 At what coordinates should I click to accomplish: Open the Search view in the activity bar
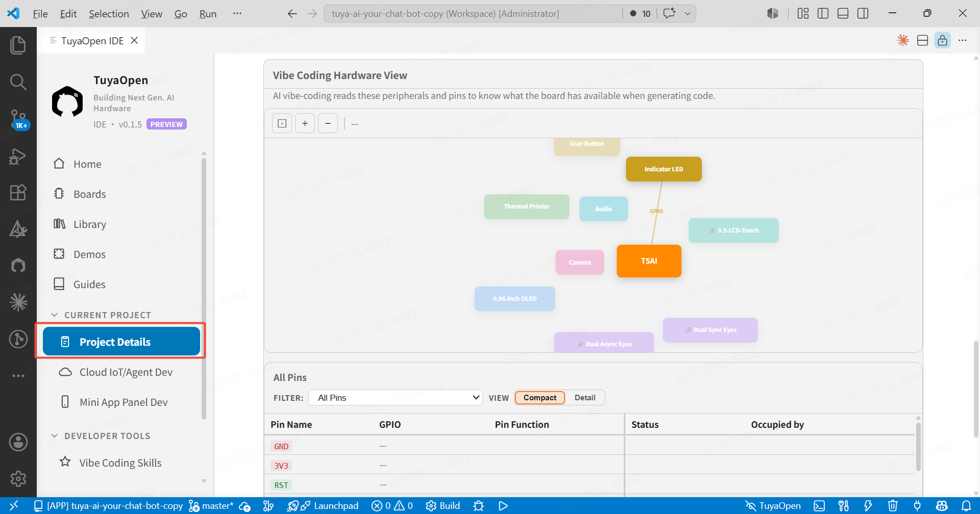18,82
